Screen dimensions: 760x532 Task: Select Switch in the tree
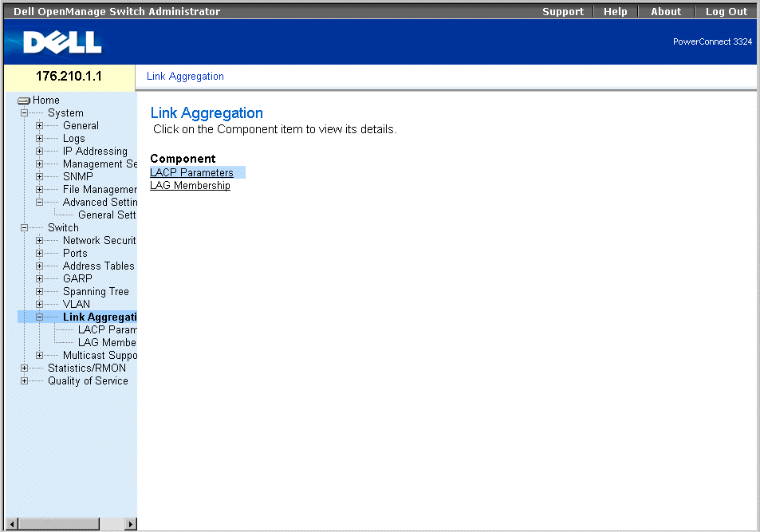[x=63, y=228]
